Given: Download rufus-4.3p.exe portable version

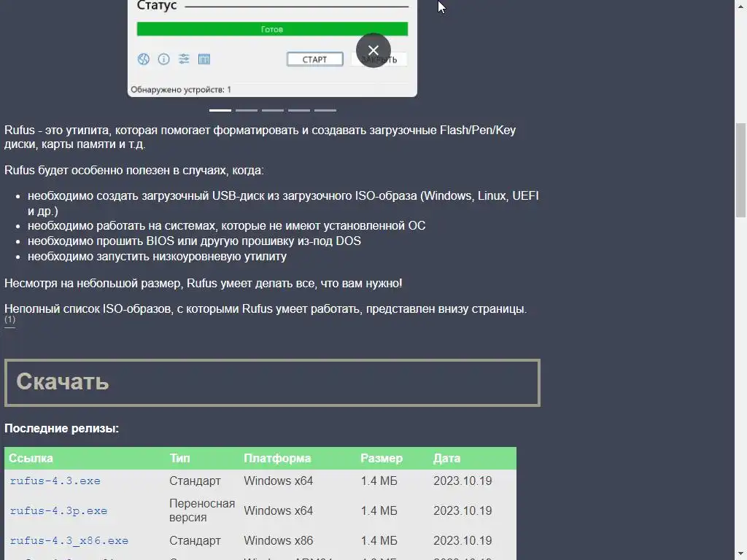Looking at the screenshot, I should click(x=58, y=510).
